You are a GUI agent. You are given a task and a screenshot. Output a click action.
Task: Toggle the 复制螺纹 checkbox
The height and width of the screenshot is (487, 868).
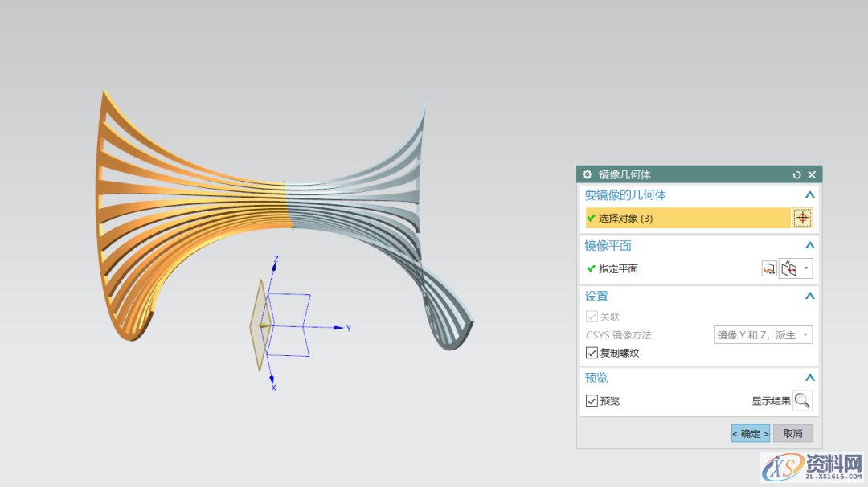[x=592, y=353]
